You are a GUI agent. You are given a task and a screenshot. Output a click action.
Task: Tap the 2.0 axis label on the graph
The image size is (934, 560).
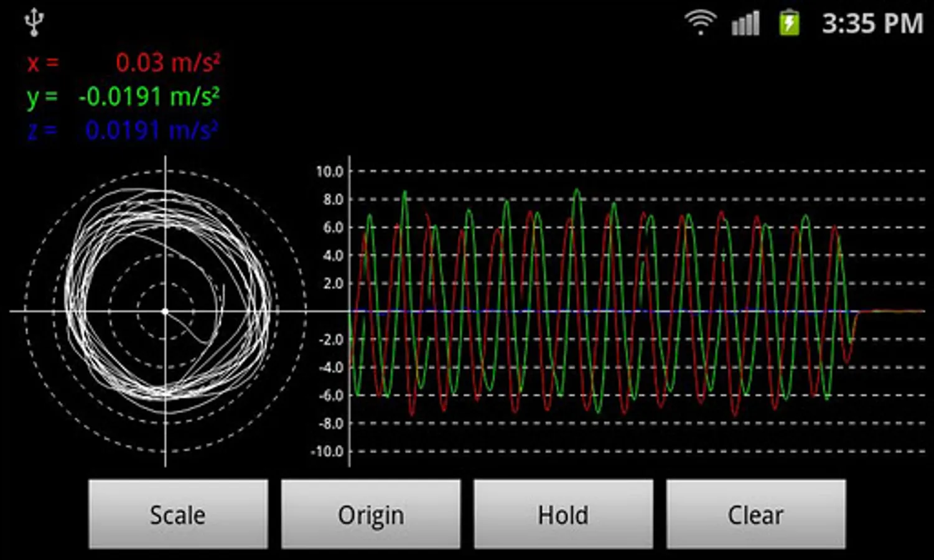coord(333,283)
